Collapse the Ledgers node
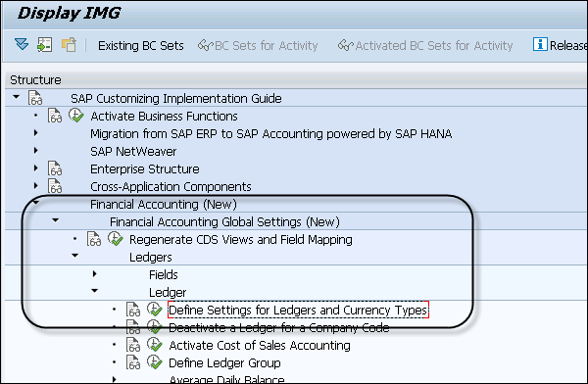Image resolution: width=588 pixels, height=384 pixels. (x=75, y=256)
